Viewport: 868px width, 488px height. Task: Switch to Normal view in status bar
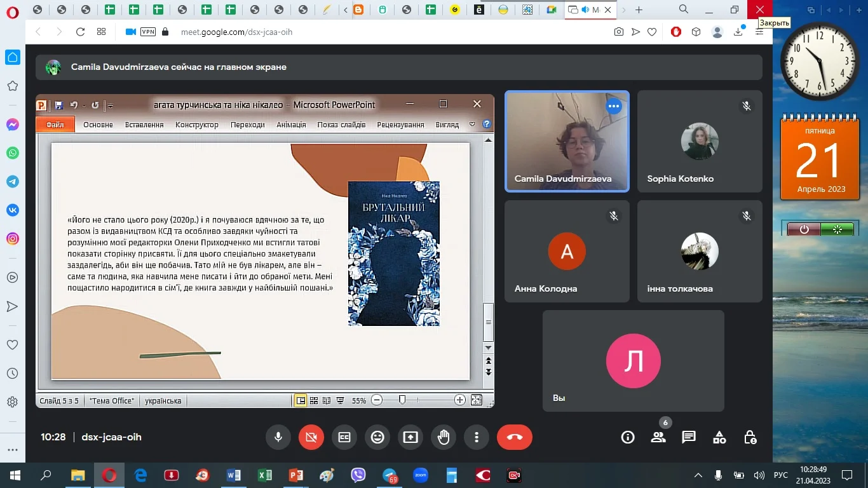300,400
